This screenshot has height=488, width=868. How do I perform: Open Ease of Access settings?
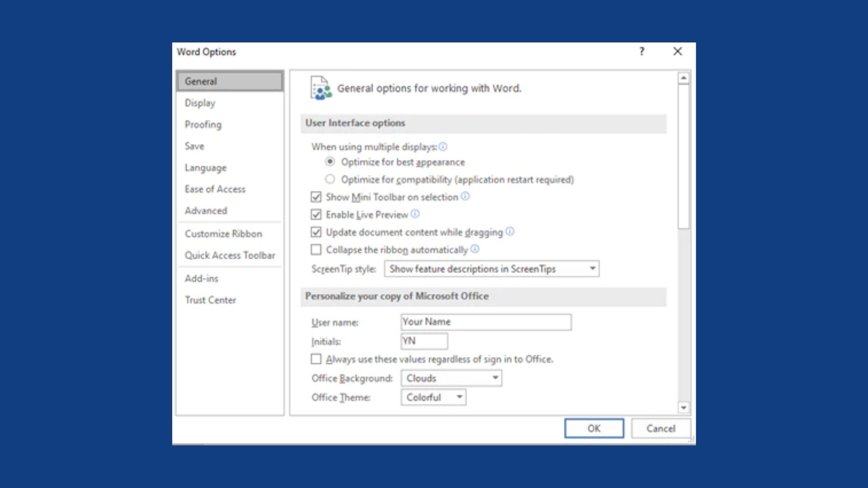pyautogui.click(x=230, y=189)
